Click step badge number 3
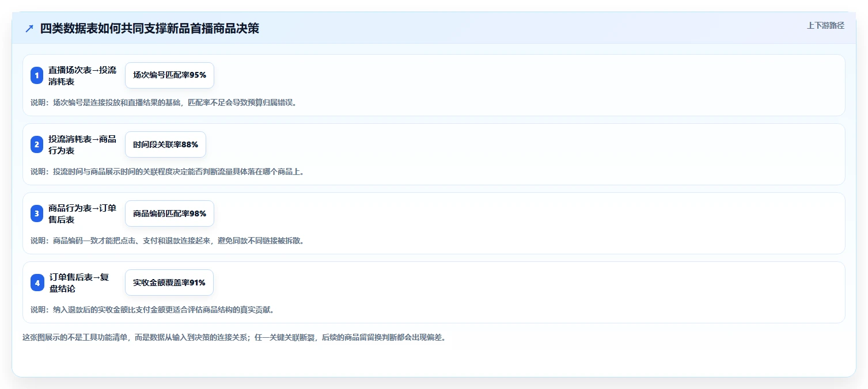Screen dimensions: 868x389 click(x=37, y=213)
